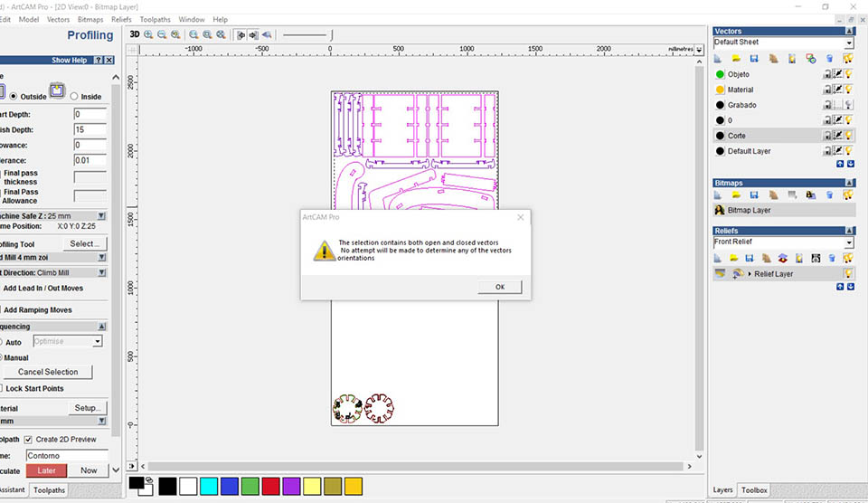This screenshot has height=503, width=868.
Task: Collapse the Vectors panel header arrow
Action: tap(849, 31)
